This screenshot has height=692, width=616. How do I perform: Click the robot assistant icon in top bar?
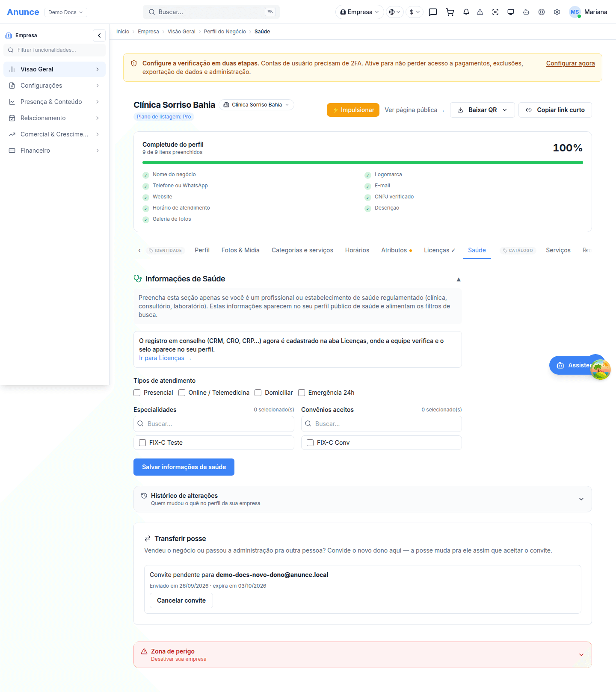pos(526,12)
